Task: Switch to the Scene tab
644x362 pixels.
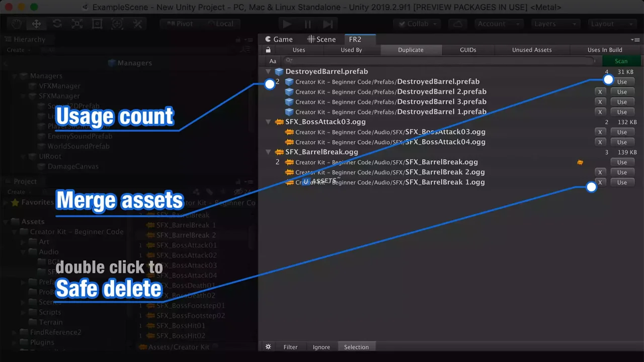Action: 322,39
